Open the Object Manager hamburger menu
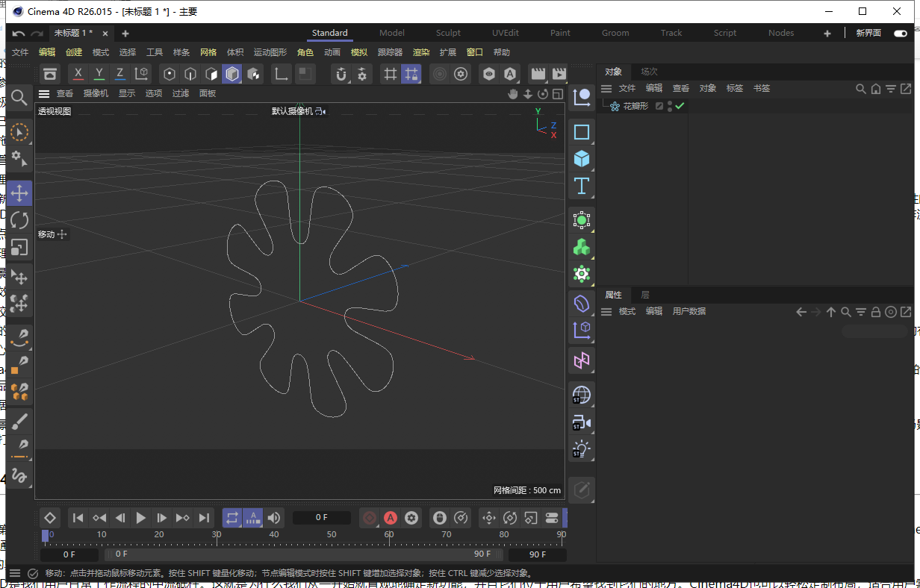The width and height of the screenshot is (920, 588). [x=606, y=88]
